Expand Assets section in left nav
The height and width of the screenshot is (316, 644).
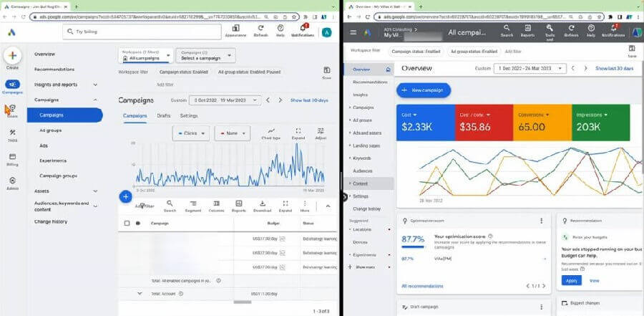coord(95,191)
